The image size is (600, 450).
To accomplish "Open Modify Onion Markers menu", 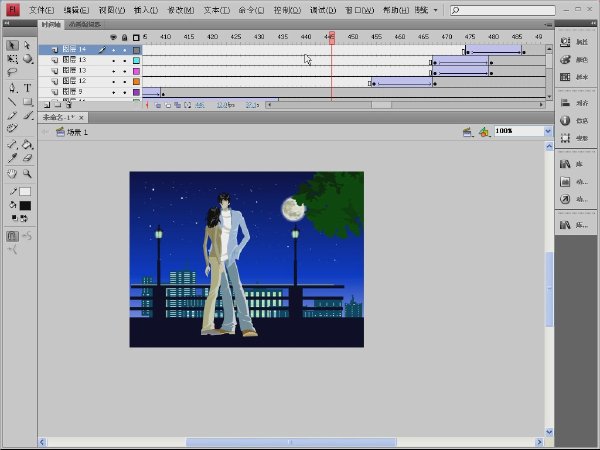I will pos(188,105).
